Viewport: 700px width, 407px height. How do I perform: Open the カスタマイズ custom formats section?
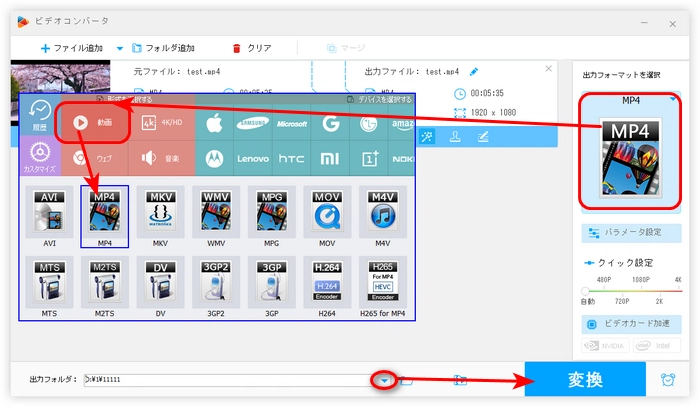[40, 157]
